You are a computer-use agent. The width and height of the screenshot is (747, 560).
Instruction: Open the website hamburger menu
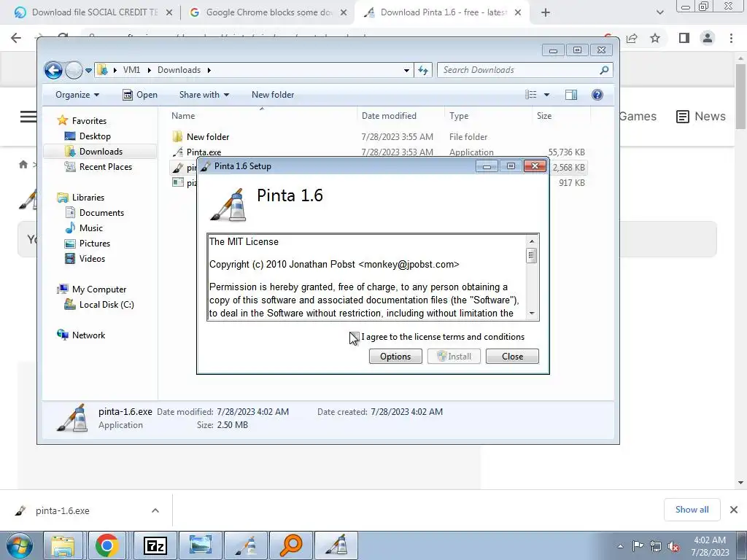pyautogui.click(x=28, y=116)
